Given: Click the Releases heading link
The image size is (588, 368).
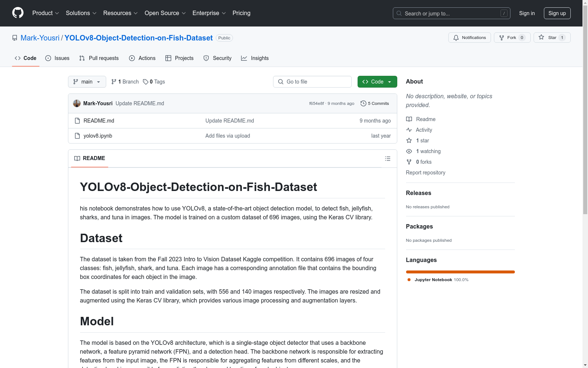Looking at the screenshot, I should coord(419,193).
